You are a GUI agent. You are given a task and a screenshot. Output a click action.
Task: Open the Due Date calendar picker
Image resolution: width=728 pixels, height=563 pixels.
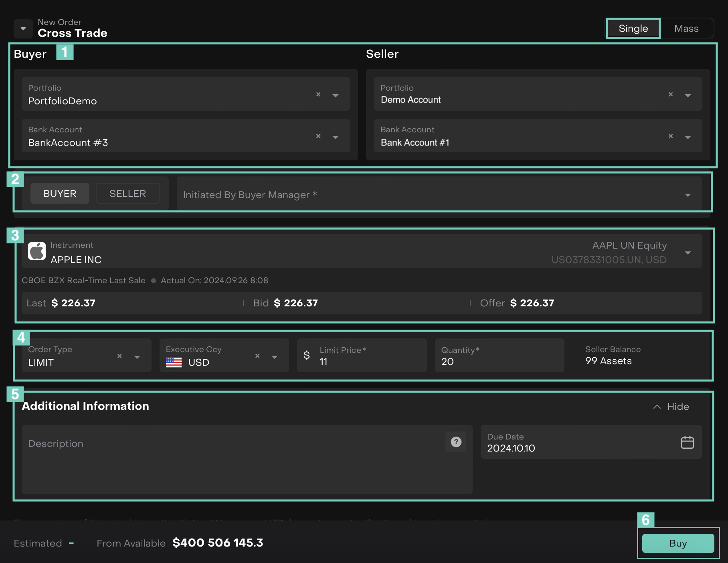(687, 442)
